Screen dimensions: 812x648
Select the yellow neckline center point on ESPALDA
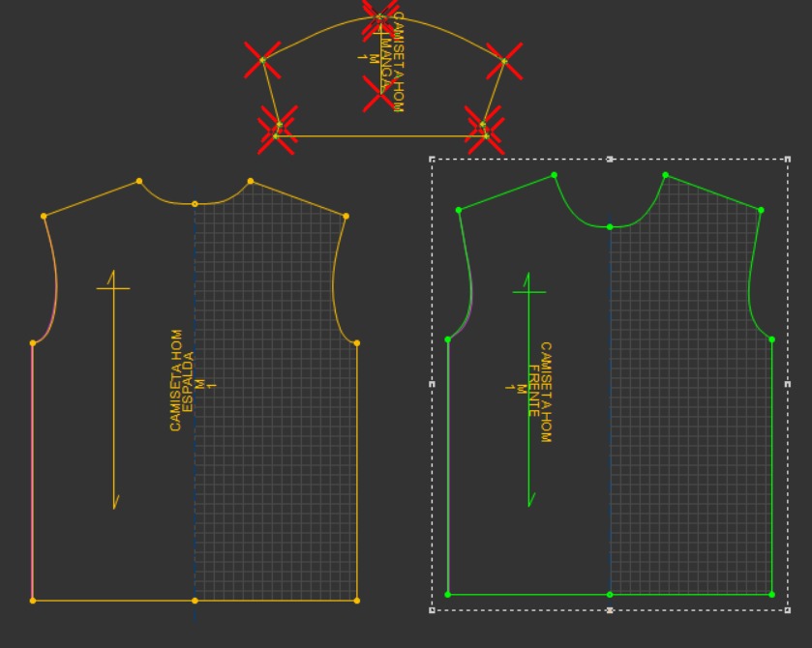(x=195, y=204)
